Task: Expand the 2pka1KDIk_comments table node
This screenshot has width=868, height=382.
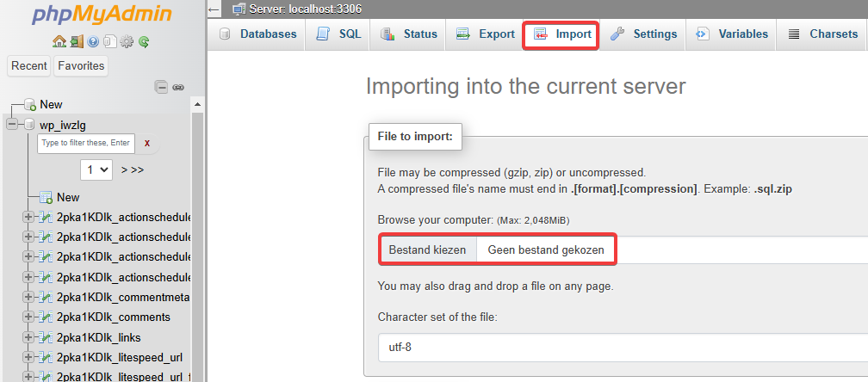Action: 28,317
